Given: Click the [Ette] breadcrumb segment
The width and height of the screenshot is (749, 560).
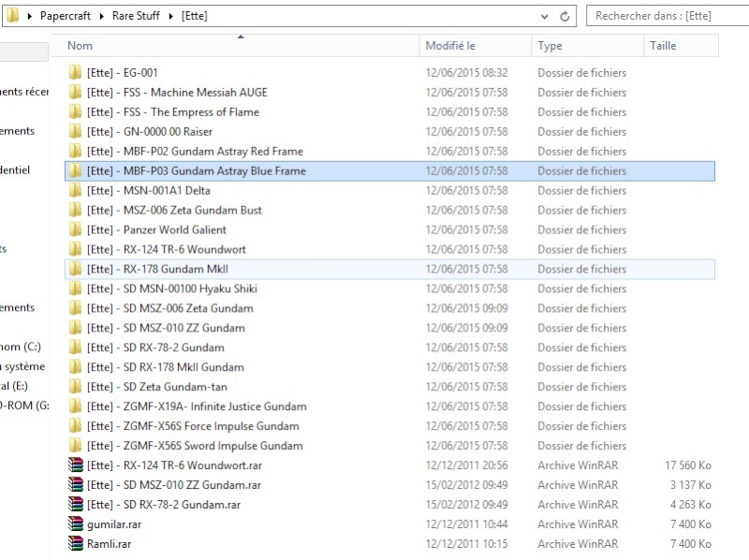Looking at the screenshot, I should 195,16.
